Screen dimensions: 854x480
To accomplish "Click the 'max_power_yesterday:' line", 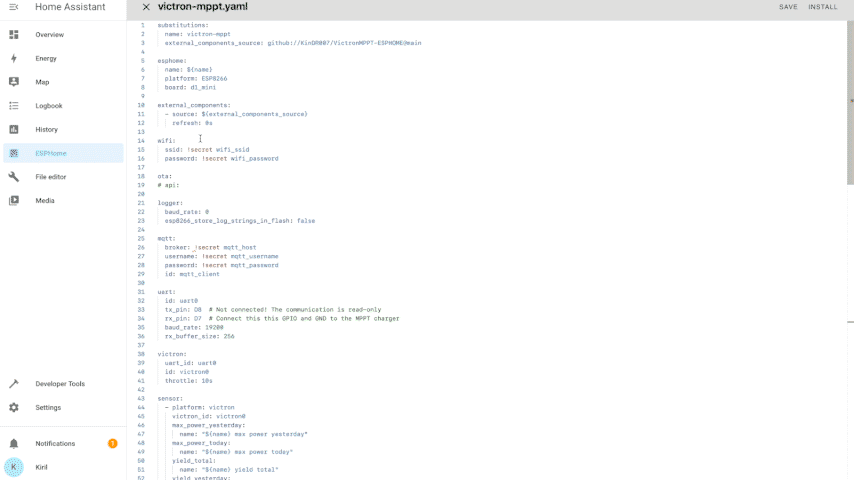I will pos(209,425).
